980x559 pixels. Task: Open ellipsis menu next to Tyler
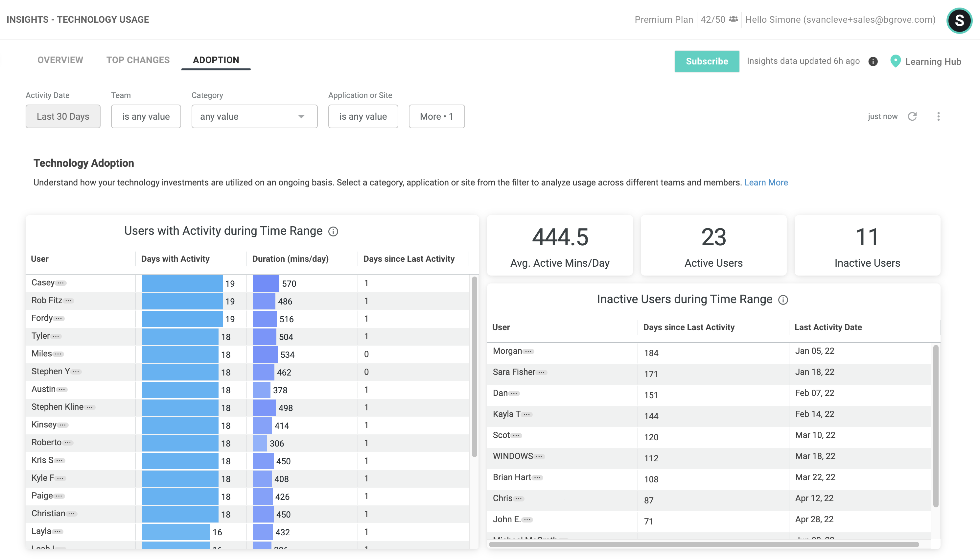tap(57, 336)
